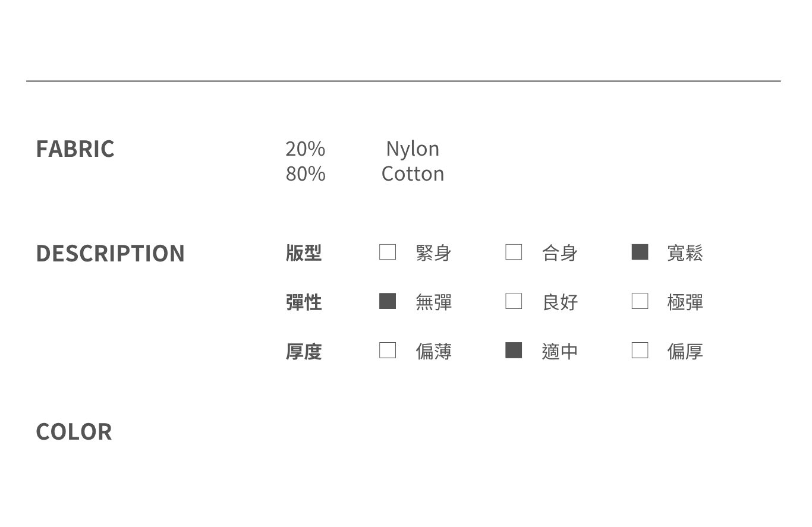Uncheck the filled 寬鬆 checkbox
Viewport: 812px width, 527px height.
640,252
